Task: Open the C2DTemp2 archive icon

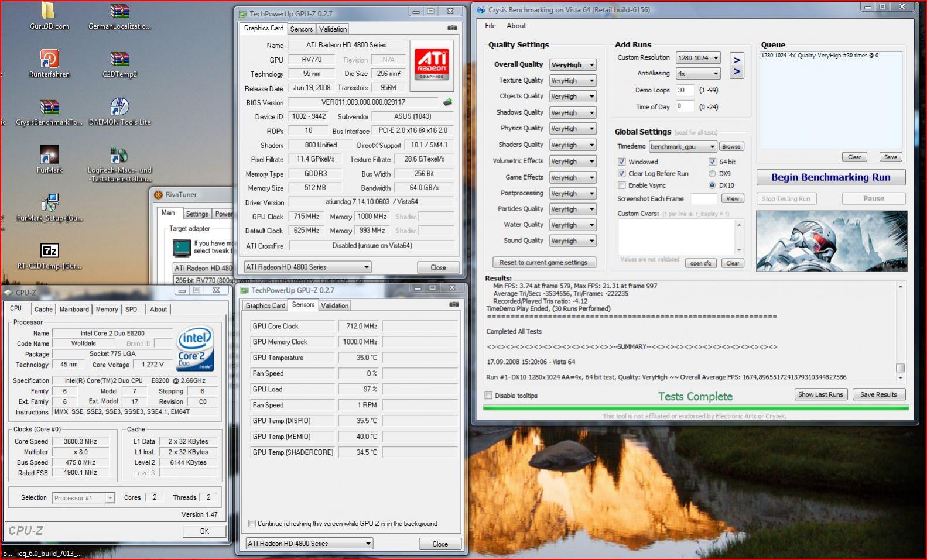Action: coord(119,64)
